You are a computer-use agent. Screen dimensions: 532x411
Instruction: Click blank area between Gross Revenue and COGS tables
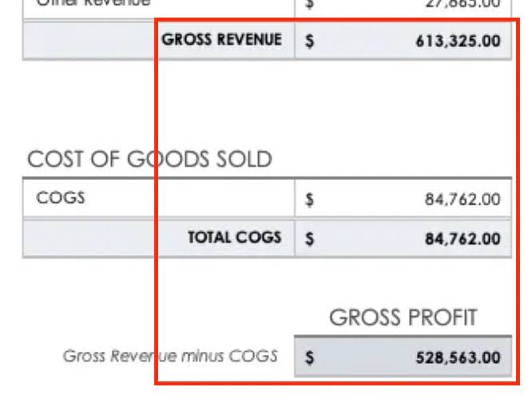coord(264,104)
